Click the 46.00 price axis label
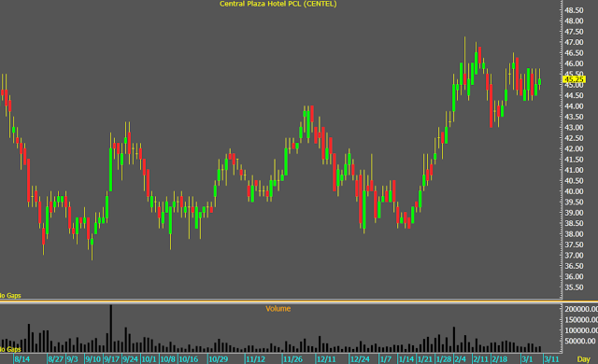 click(x=574, y=63)
